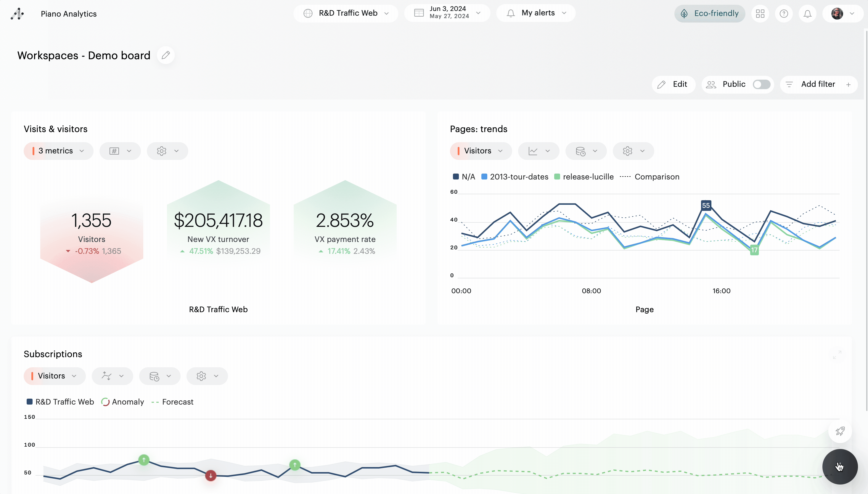Click the first green up-arrow anomaly marker

[x=144, y=460]
